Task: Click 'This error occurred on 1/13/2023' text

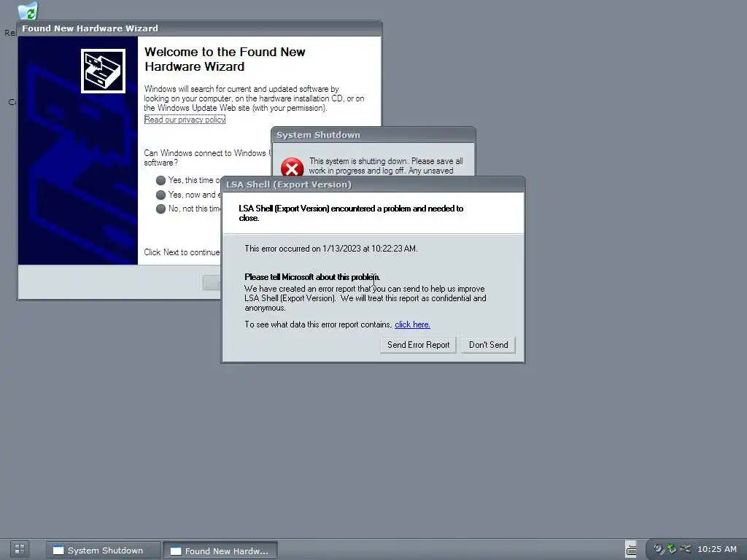Action: (x=331, y=249)
